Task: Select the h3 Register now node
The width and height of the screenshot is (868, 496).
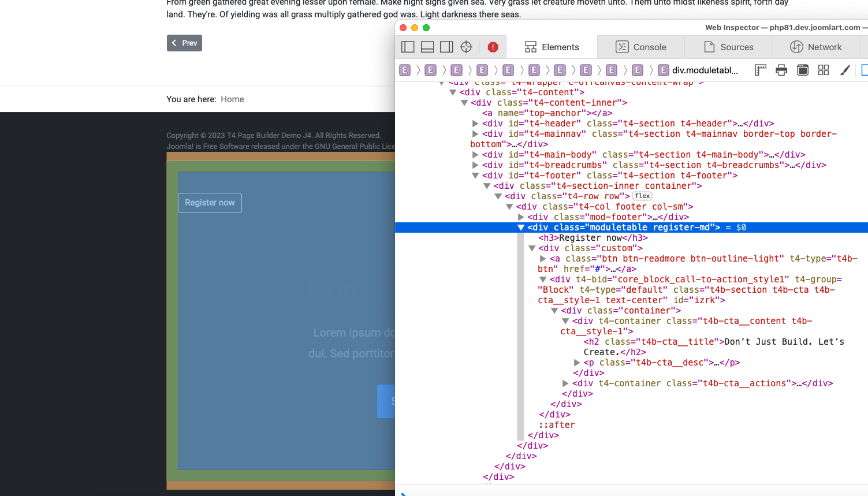Action: coord(593,238)
